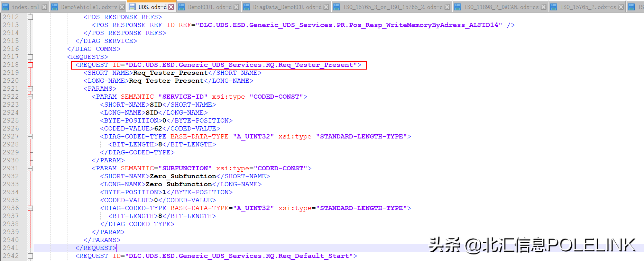Image resolution: width=644 pixels, height=261 pixels.
Task: Click the CODED-VALUE 62 on line 2926
Action: (x=158, y=128)
